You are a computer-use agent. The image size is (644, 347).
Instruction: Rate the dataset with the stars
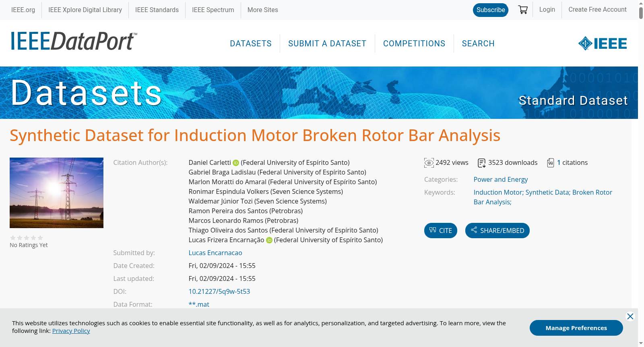[27, 238]
